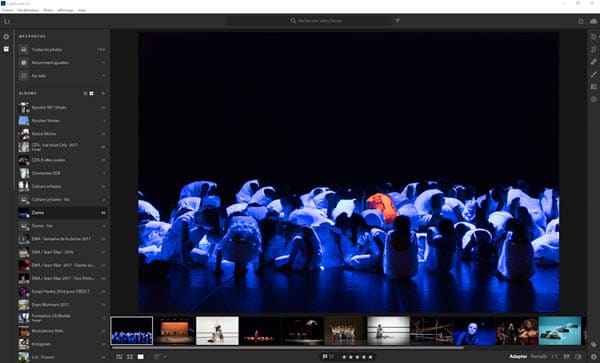Viewport: 600px width, 363px height.
Task: Set five-star rating on photo
Action: pos(370,357)
